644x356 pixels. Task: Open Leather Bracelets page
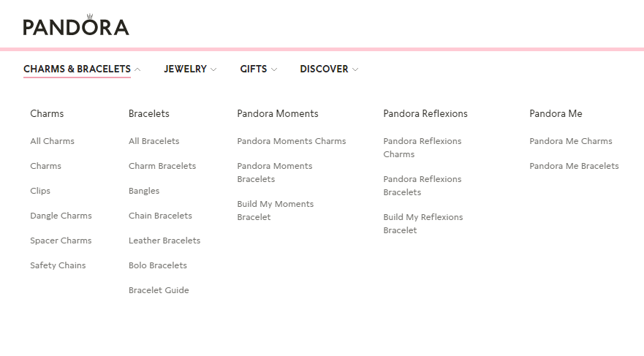click(164, 241)
